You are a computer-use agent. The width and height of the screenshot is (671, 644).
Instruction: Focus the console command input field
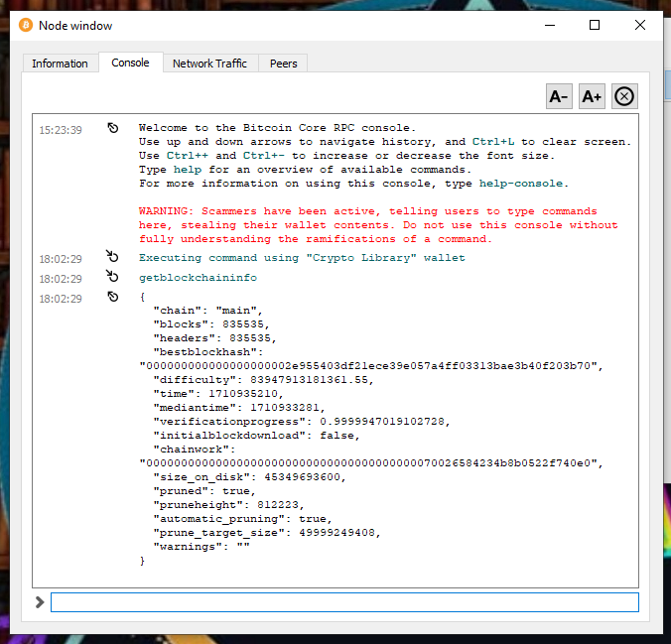344,602
